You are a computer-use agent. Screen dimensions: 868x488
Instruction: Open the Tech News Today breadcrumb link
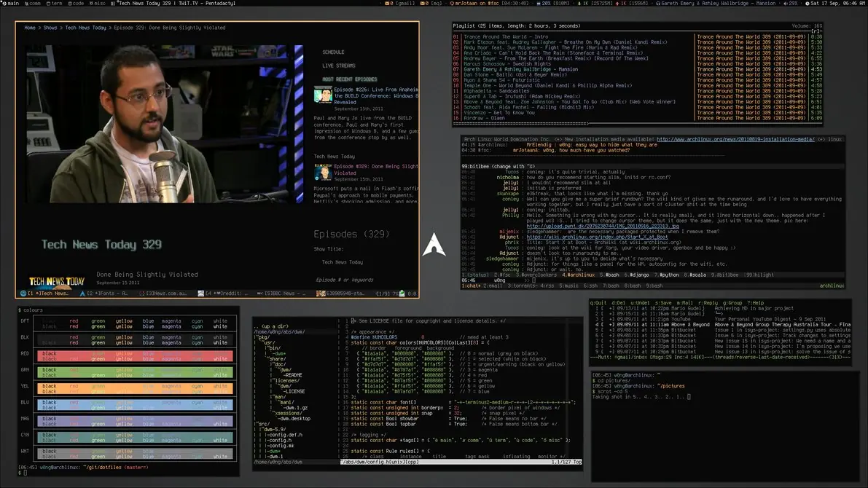(85, 28)
